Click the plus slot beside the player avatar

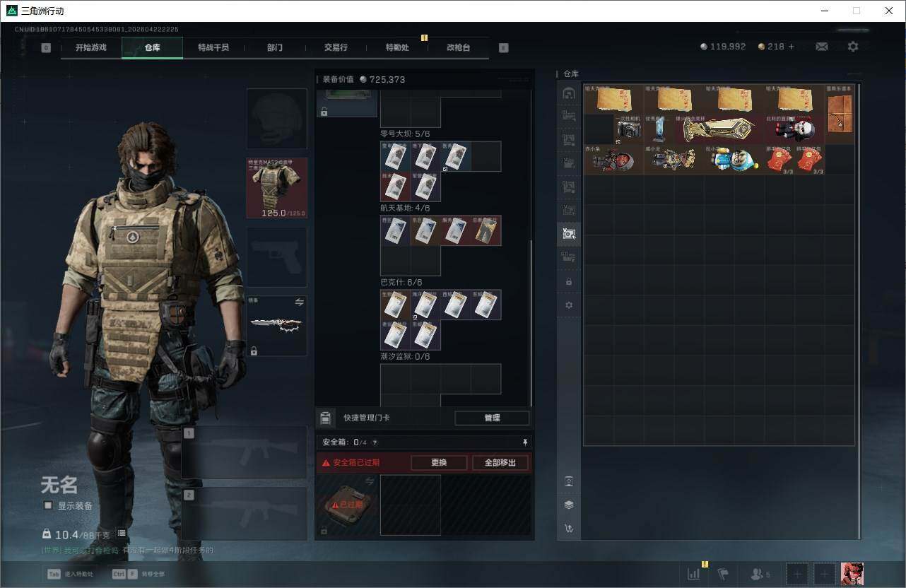pyautogui.click(x=825, y=574)
